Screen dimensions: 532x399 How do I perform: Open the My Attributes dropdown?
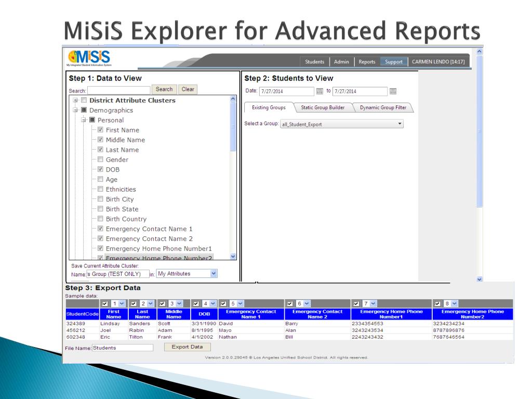coord(187,273)
